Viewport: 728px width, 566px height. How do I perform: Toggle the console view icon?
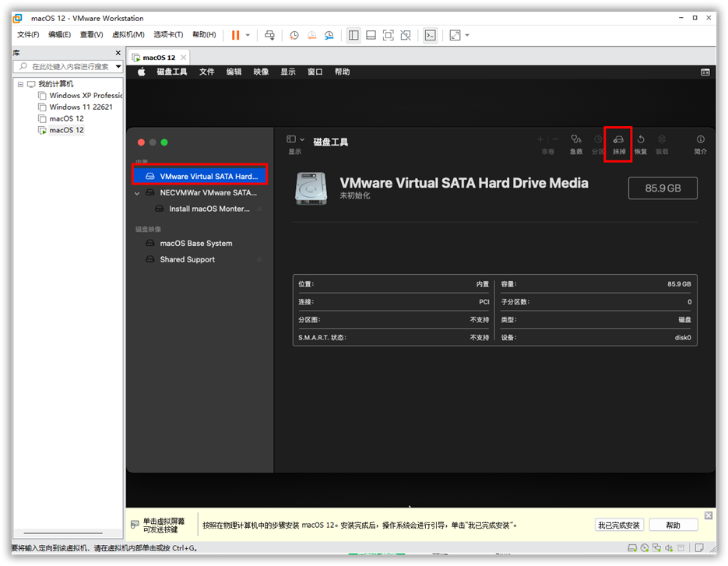pyautogui.click(x=431, y=35)
